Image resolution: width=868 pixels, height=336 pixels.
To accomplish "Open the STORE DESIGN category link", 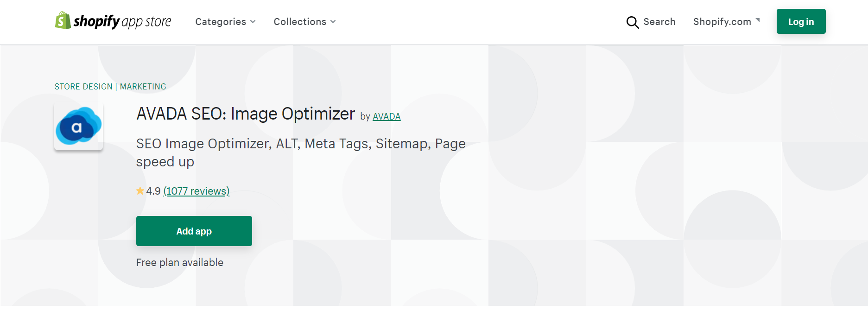I will coord(83,87).
